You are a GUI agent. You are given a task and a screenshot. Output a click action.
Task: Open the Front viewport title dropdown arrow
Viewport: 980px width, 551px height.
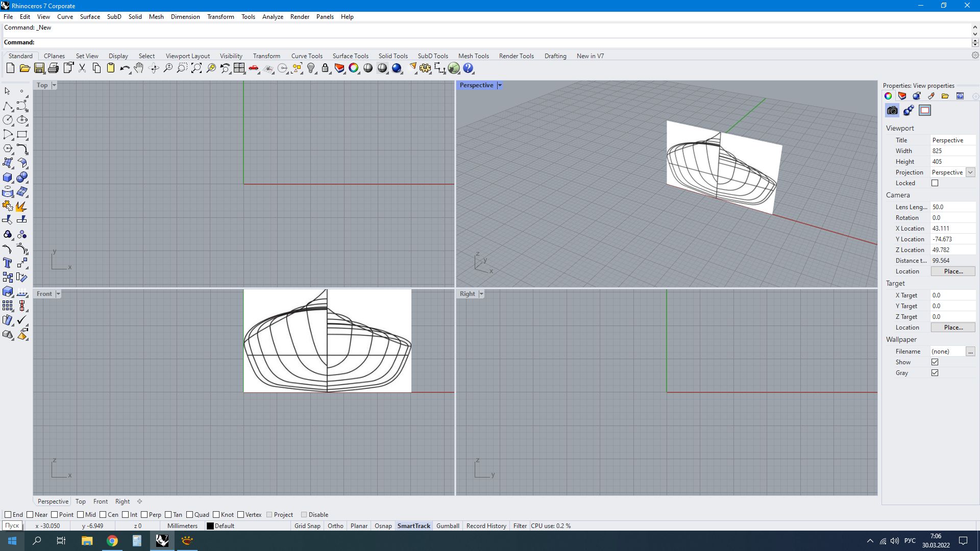(x=58, y=294)
